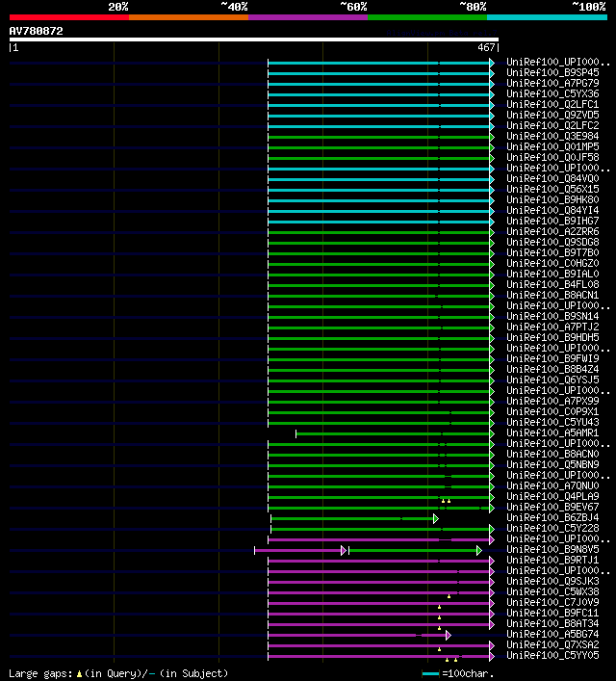Select hit label UniRef100_Q9SDG8
Image resolution: width=616 pixels, height=681 pixels.
[552, 242]
